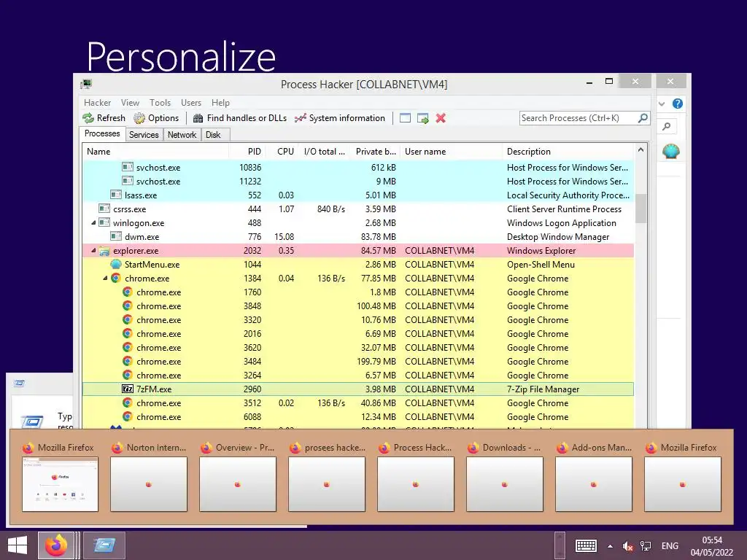This screenshot has height=560, width=747.
Task: Collapse the winlogon.exe tree node
Action: click(93, 223)
